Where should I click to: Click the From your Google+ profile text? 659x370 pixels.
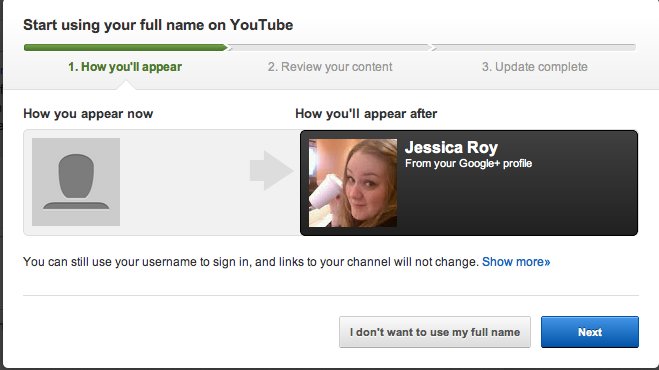tap(469, 164)
